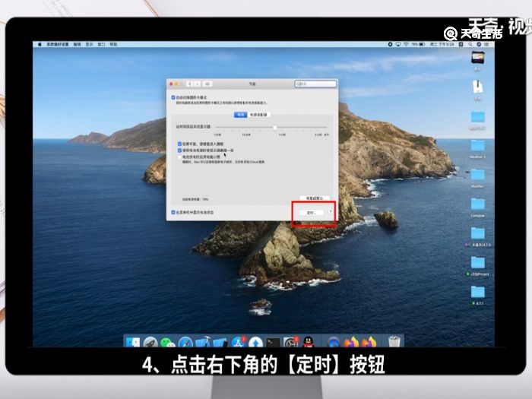Open System Preferences from the Dock
Screen dimensions: 532x399
(291, 342)
